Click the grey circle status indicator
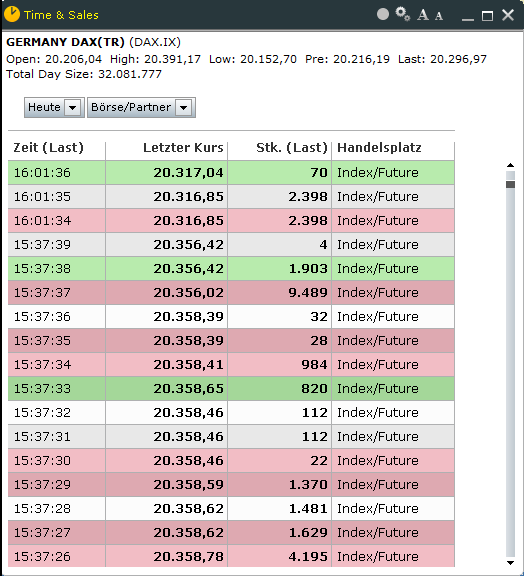524x576 pixels. pos(383,14)
